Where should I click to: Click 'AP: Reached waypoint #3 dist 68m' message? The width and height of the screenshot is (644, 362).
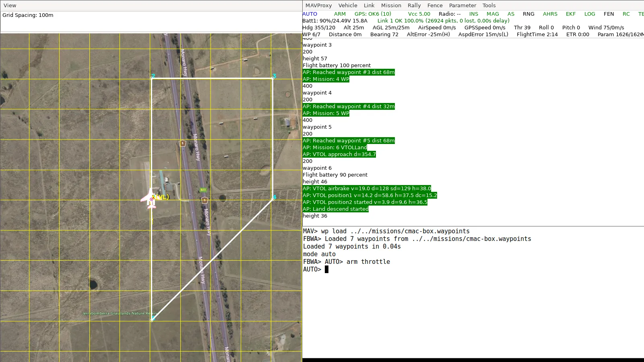[349, 72]
